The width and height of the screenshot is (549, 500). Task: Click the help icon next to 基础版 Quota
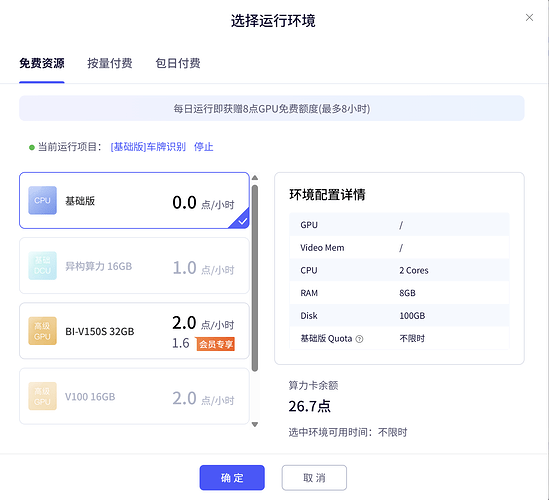[359, 339]
